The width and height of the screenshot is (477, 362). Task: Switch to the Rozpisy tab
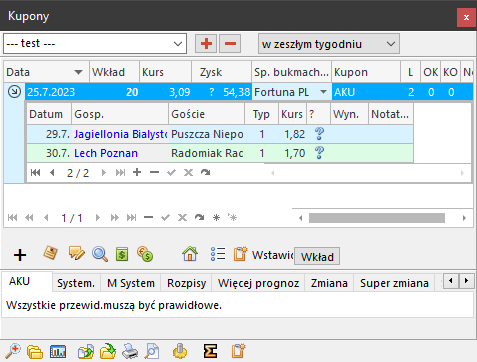186,283
